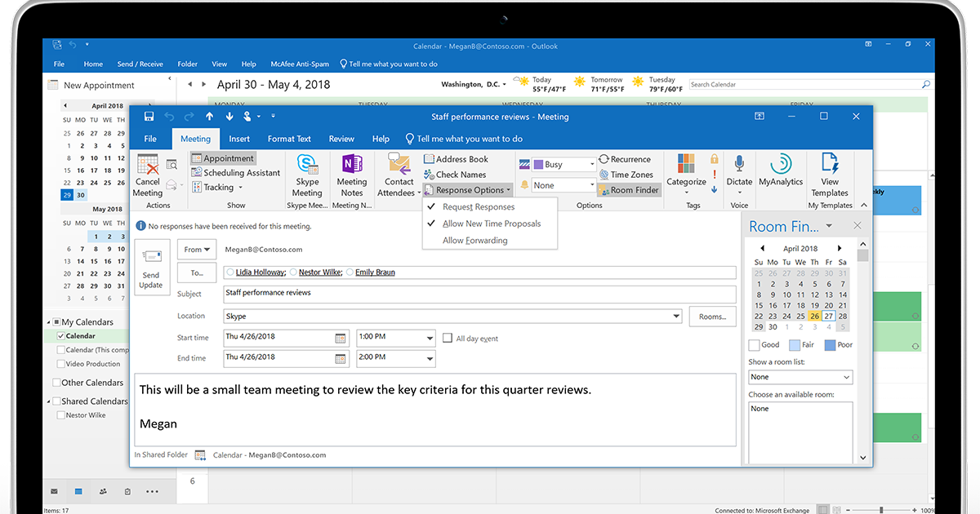
Task: Open People view in bottom navigation bar
Action: pyautogui.click(x=103, y=492)
